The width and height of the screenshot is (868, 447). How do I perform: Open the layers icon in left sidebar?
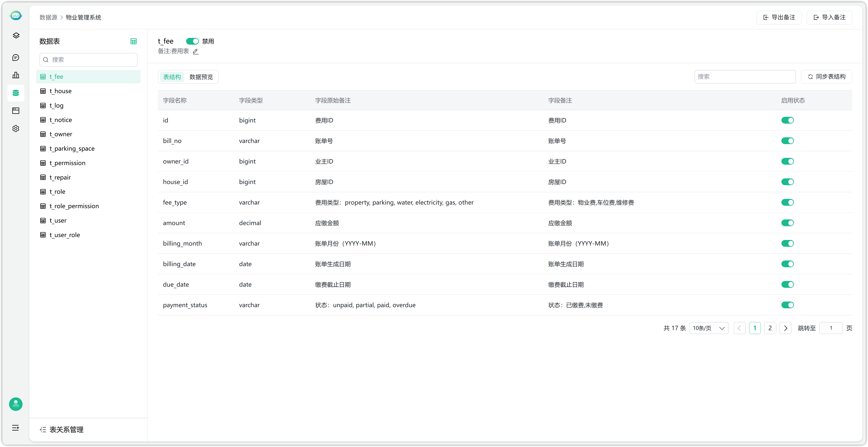click(16, 35)
